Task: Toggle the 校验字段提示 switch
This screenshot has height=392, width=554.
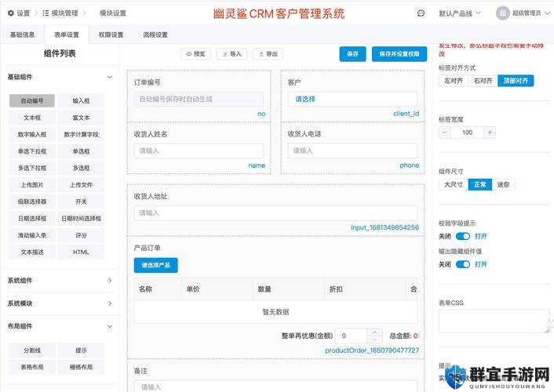Action: [463, 236]
